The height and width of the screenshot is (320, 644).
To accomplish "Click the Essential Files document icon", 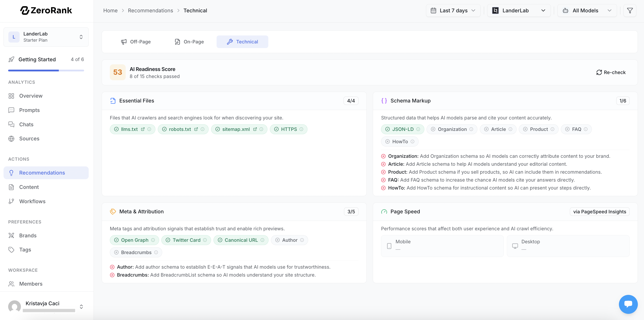I will tap(113, 101).
